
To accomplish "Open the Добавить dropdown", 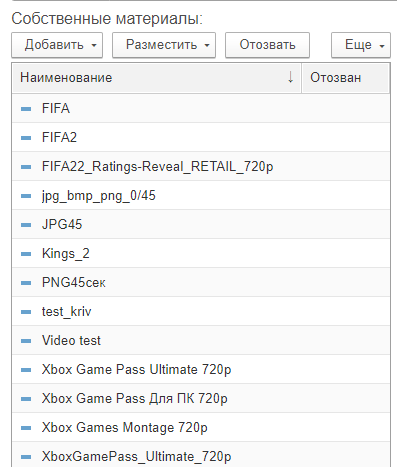I will point(57,45).
